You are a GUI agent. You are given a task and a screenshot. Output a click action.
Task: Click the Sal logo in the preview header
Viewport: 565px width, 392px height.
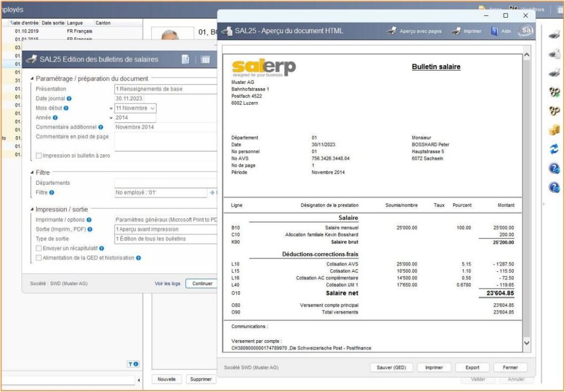[x=526, y=30]
